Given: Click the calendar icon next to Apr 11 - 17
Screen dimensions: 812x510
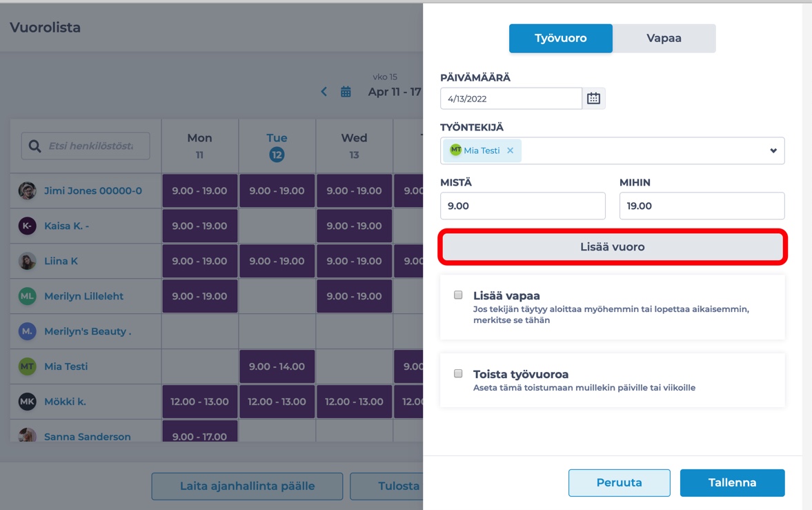Looking at the screenshot, I should pyautogui.click(x=346, y=92).
